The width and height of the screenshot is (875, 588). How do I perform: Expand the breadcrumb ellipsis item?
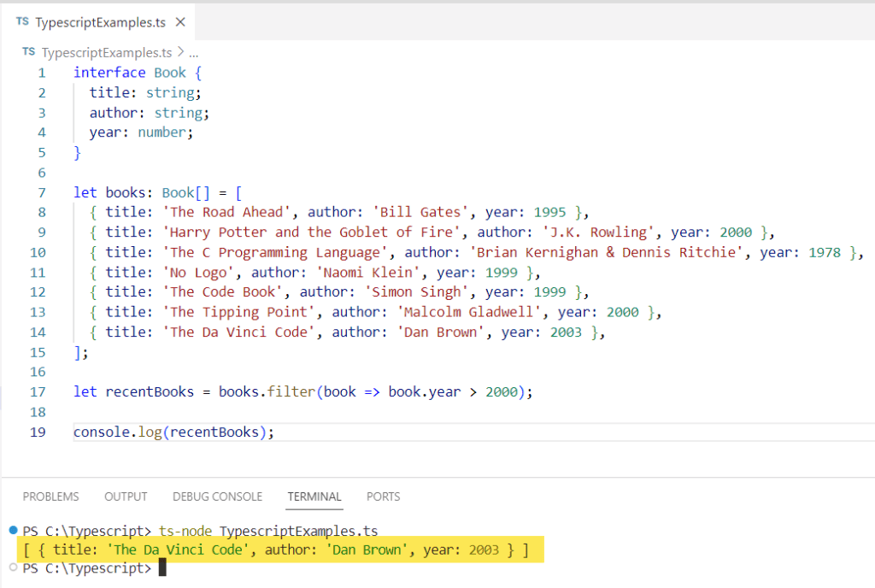[x=194, y=54]
